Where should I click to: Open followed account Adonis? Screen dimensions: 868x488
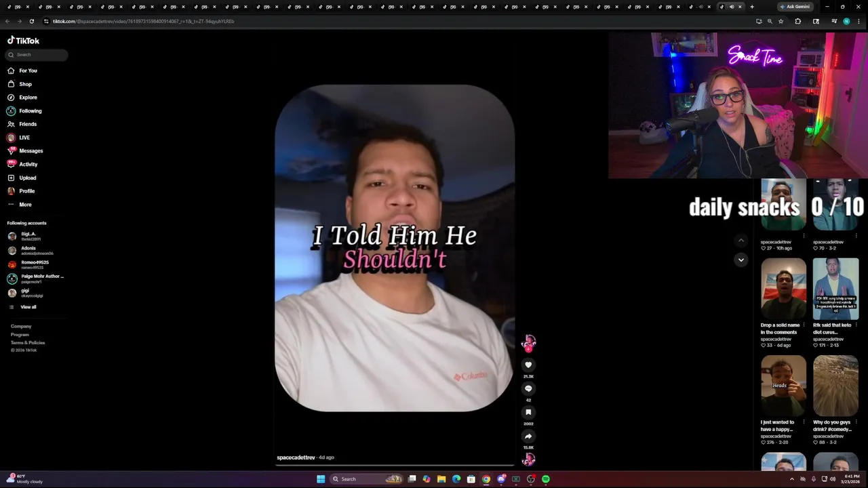point(31,250)
